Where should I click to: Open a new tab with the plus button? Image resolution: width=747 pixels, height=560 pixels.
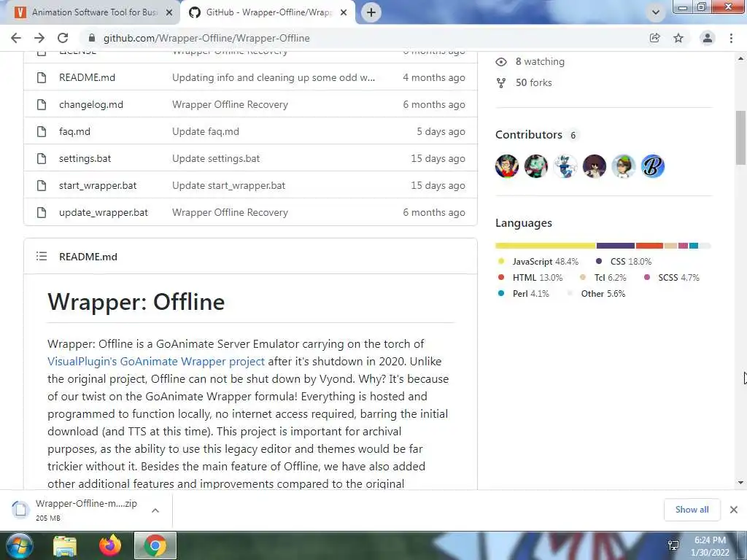(371, 12)
